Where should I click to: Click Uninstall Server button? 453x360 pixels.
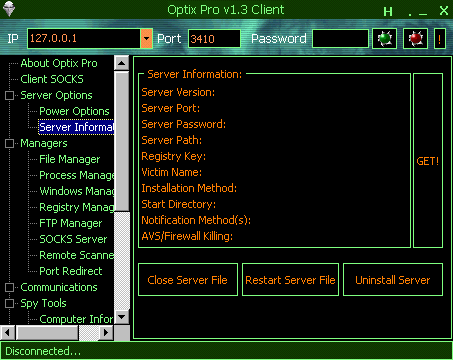(393, 280)
